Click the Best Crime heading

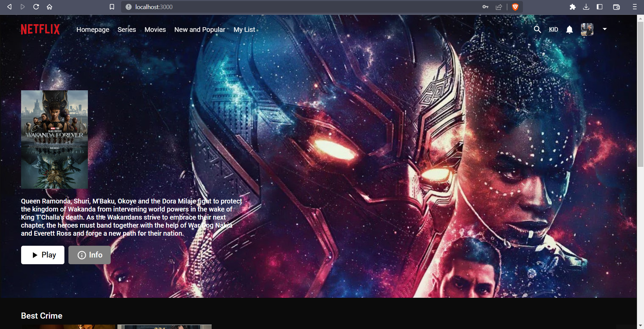click(x=42, y=316)
